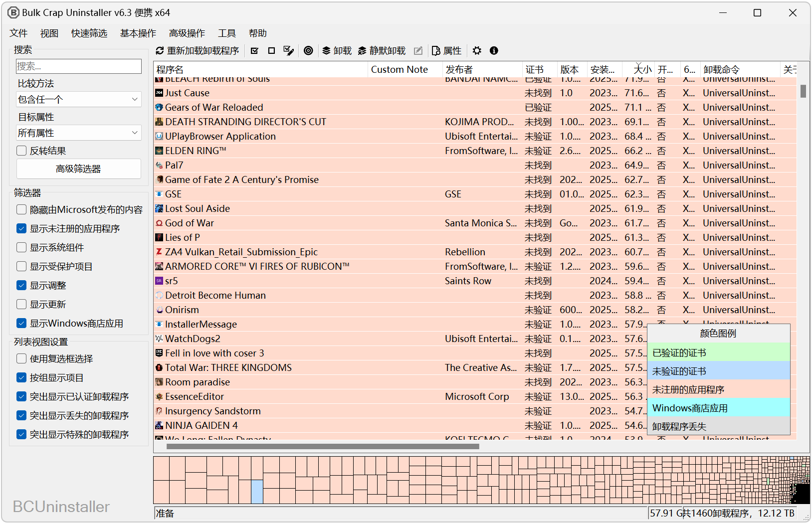Screen dimensions: 812x524
Task: Sort by the 大小 column header
Action: (638, 70)
